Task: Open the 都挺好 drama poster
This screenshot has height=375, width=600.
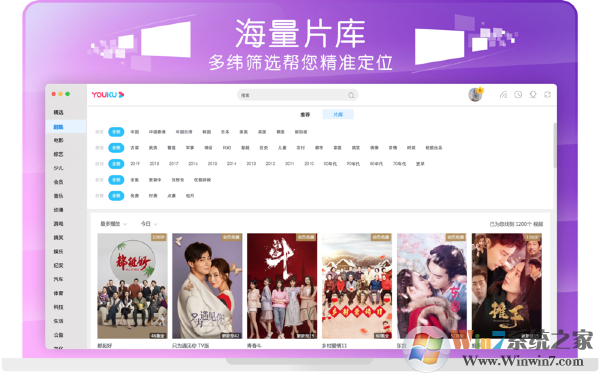Action: click(x=132, y=286)
